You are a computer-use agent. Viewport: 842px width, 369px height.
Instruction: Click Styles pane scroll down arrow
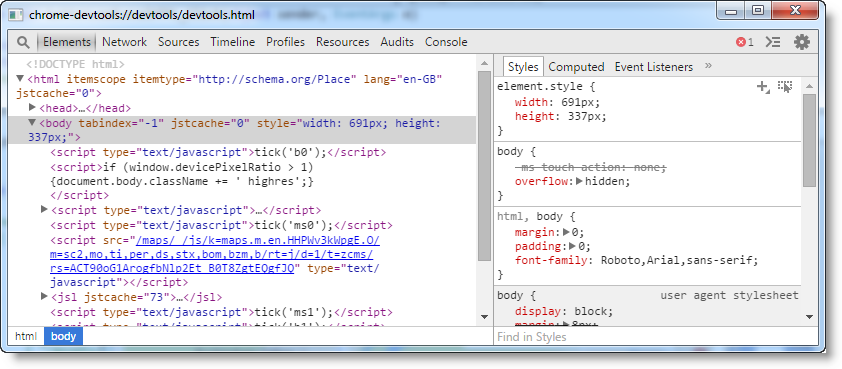[x=809, y=317]
